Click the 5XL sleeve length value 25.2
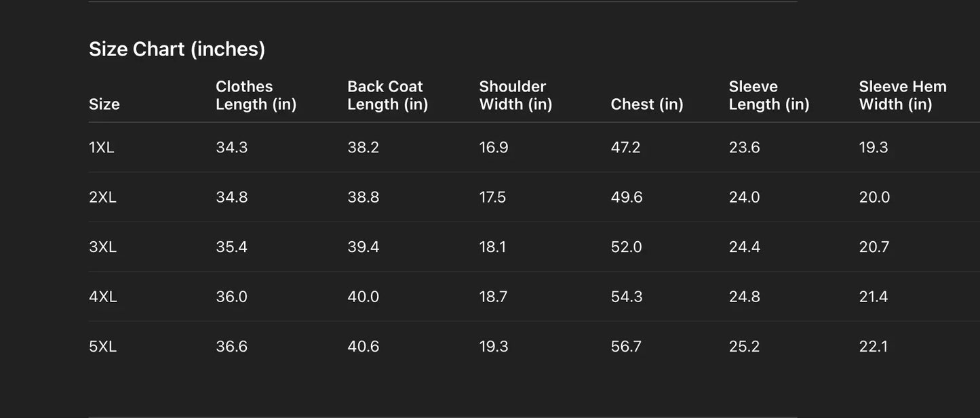Screen dimensions: 980x418 [744, 347]
